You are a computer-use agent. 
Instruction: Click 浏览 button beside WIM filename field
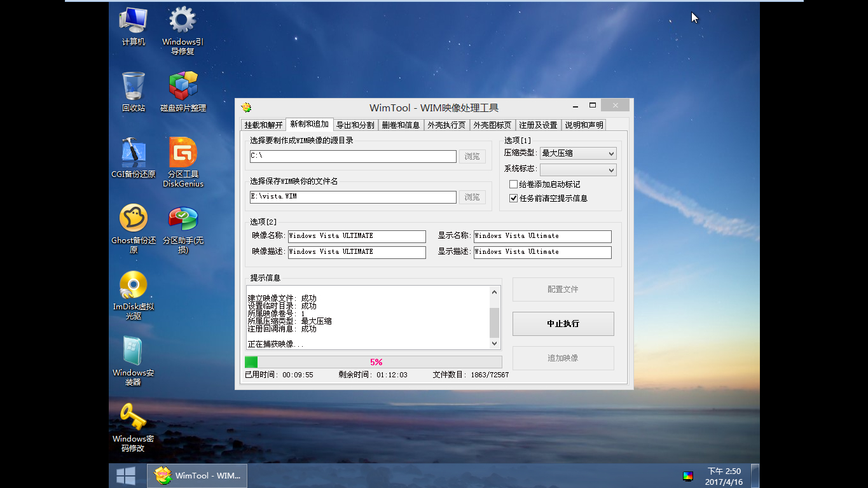[472, 197]
